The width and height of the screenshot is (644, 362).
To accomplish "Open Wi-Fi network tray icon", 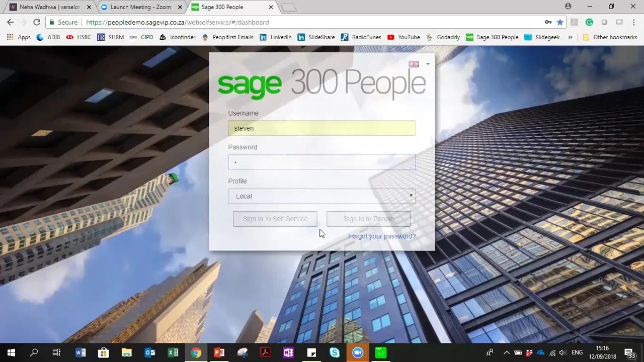I will tap(552, 353).
